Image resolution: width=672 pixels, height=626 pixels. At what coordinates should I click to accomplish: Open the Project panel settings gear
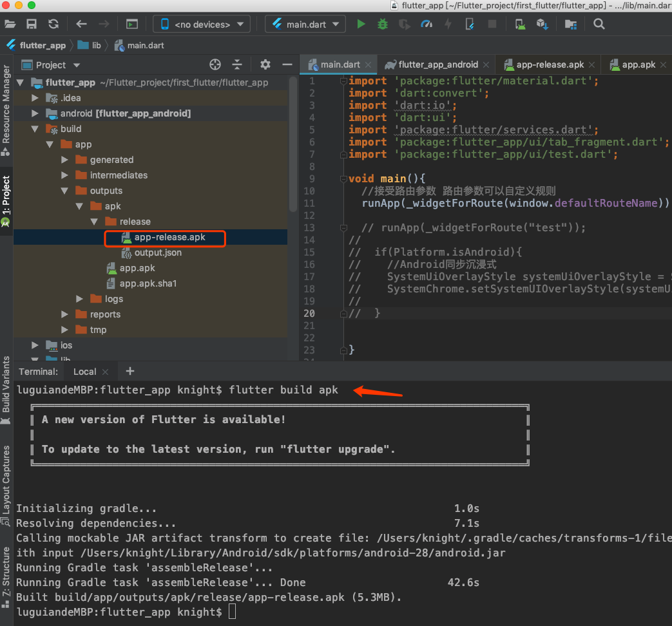click(265, 65)
